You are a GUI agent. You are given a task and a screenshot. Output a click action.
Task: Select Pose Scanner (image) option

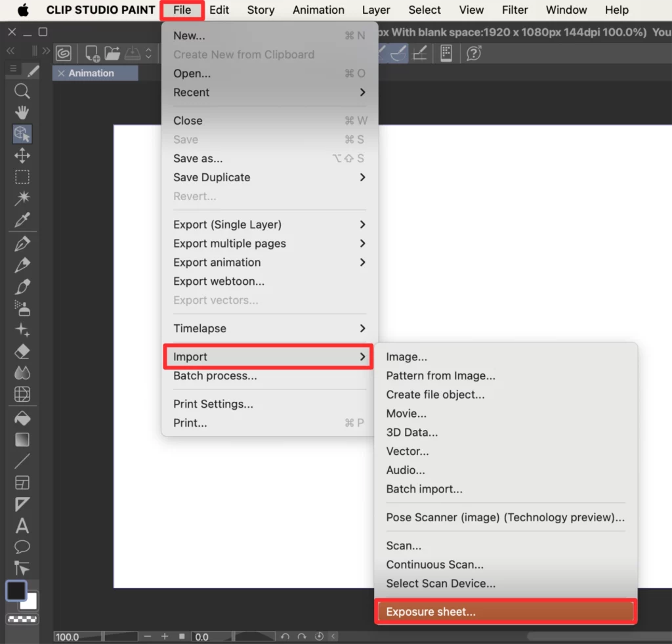point(506,517)
